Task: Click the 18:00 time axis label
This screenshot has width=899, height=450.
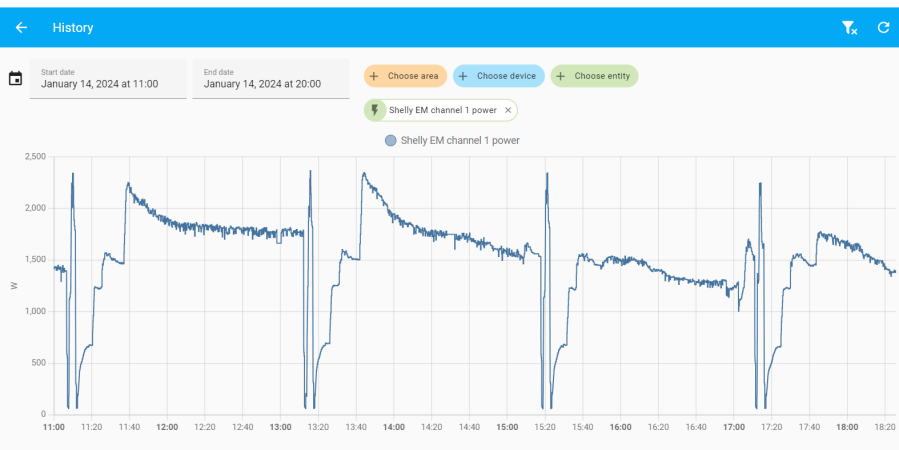Action: point(847,427)
